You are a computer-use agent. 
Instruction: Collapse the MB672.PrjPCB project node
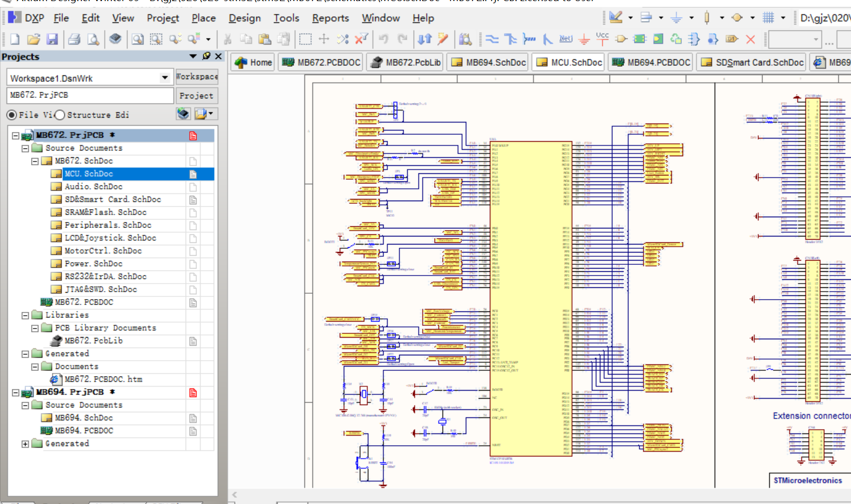16,135
